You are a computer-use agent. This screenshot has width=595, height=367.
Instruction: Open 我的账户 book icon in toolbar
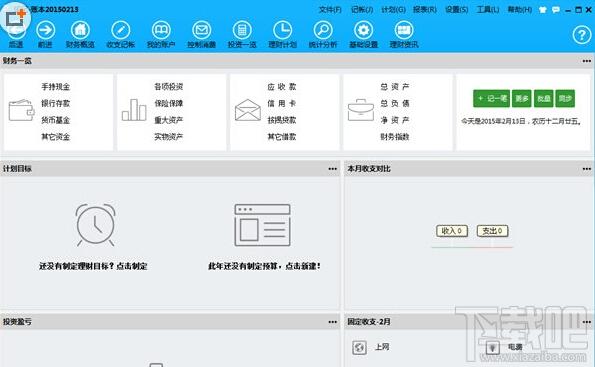point(161,30)
